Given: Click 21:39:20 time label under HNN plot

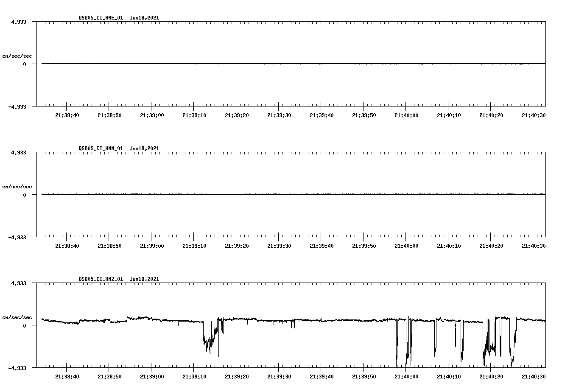Looking at the screenshot, I should (x=237, y=246).
